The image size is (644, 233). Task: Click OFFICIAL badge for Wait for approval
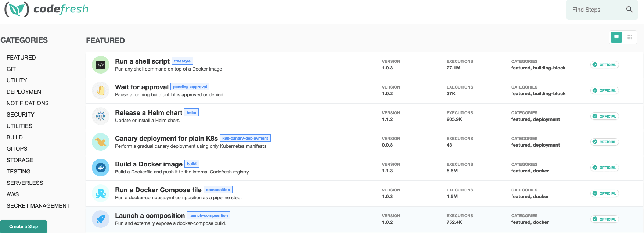pos(605,90)
